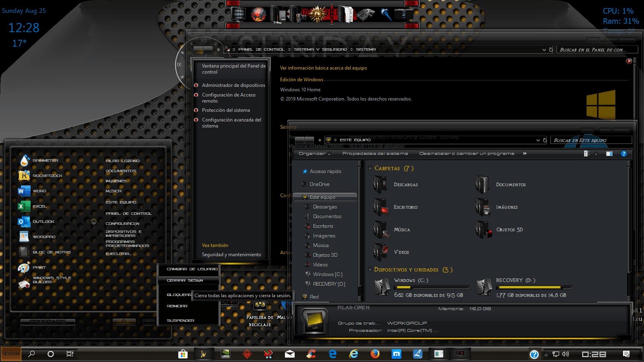
Task: Choose Cambiar de usuario in power menu
Action: (x=192, y=269)
